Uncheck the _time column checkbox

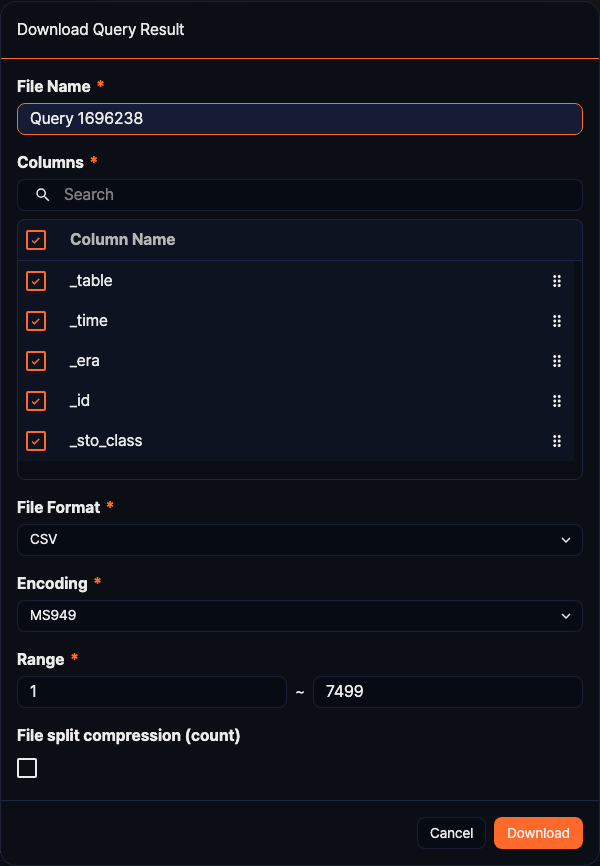(x=37, y=321)
